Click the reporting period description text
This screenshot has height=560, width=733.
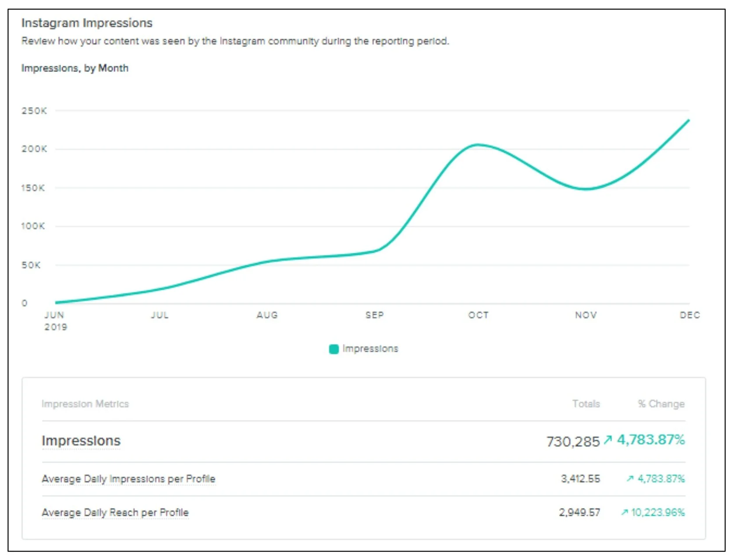235,41
